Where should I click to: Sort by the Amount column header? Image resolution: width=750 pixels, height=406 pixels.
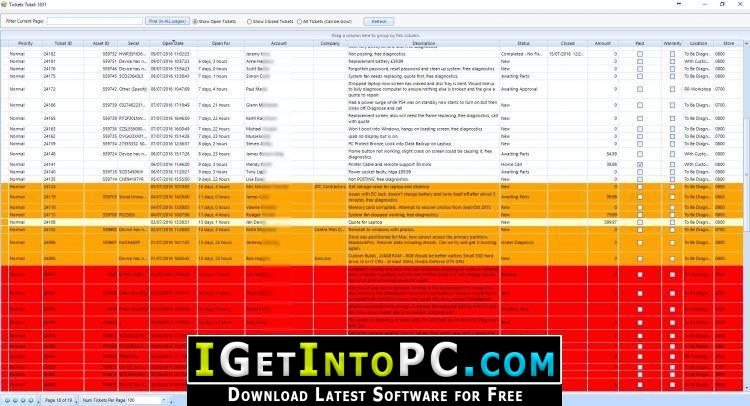[x=603, y=43]
